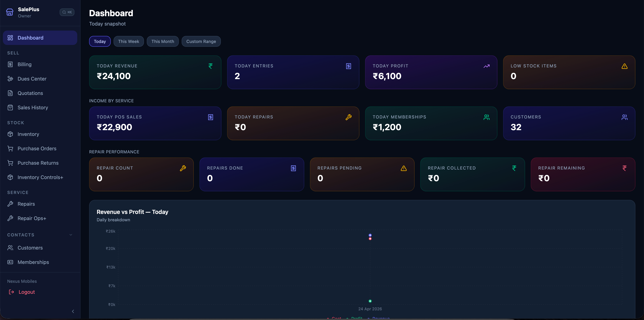Open Sales History from the sidebar
The image size is (644, 320).
tap(33, 108)
